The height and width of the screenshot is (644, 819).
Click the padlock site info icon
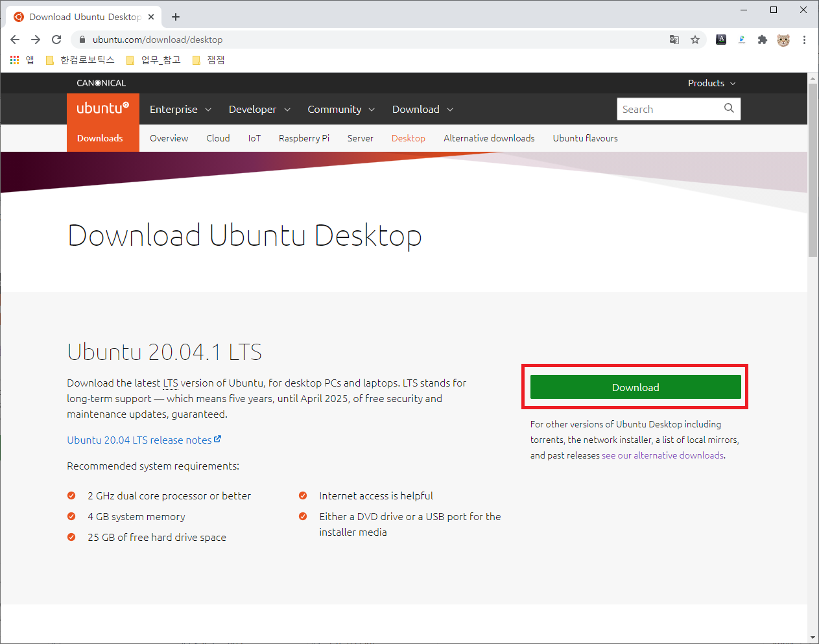pos(82,40)
